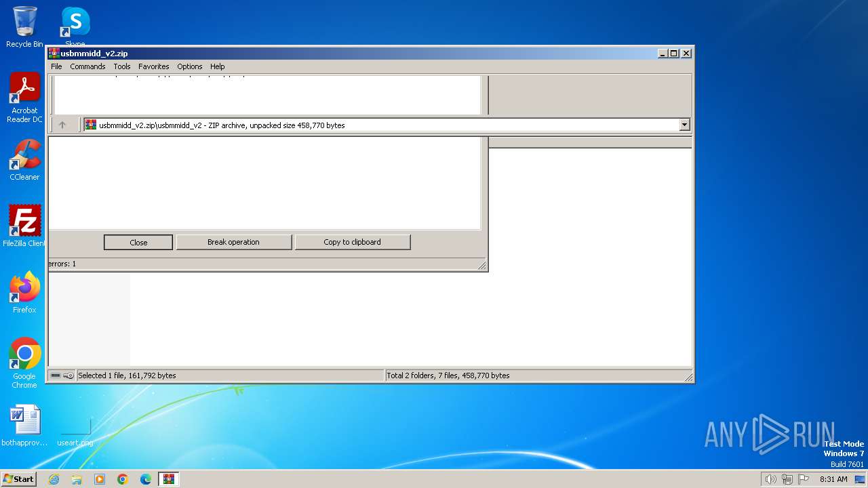Click the WinRAR archive icon in address bar

coord(91,125)
